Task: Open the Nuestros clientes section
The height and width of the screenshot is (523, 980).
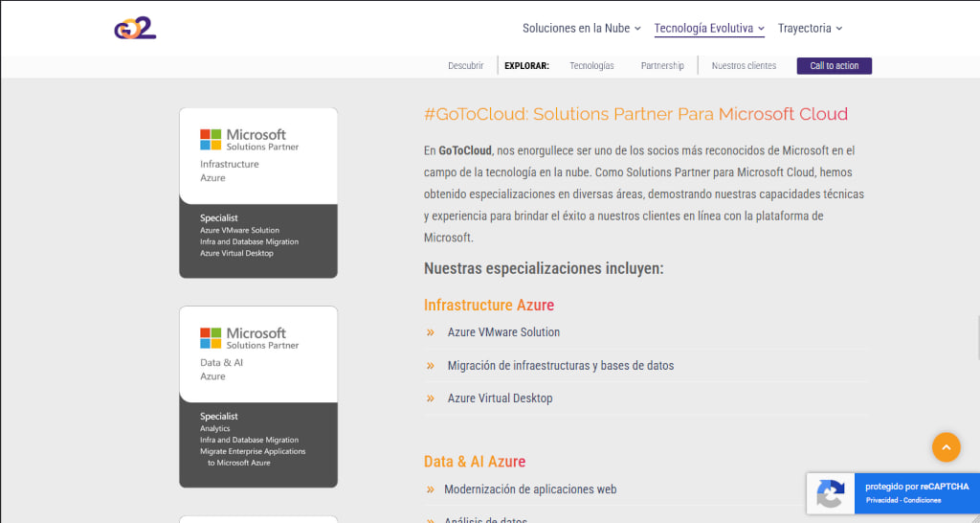Action: tap(744, 66)
